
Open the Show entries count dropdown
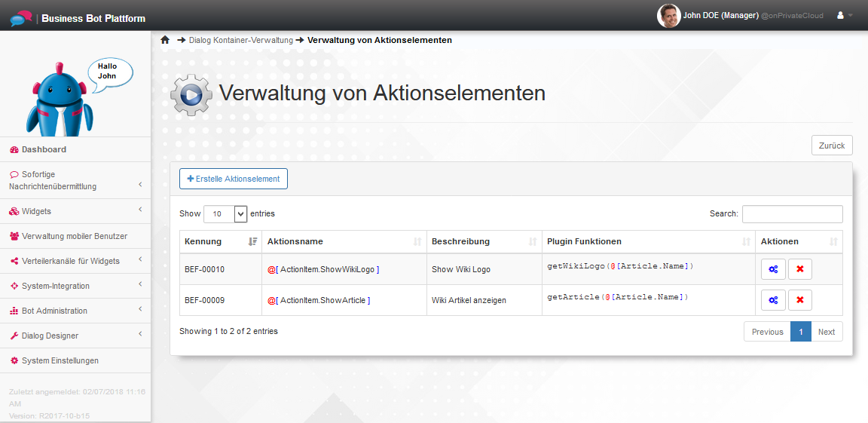[x=225, y=214]
